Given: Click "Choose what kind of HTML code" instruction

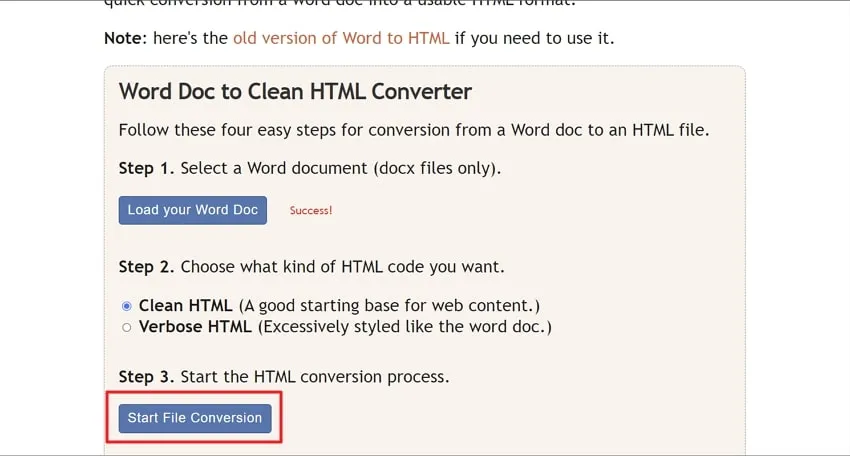Looking at the screenshot, I should pos(343,267).
